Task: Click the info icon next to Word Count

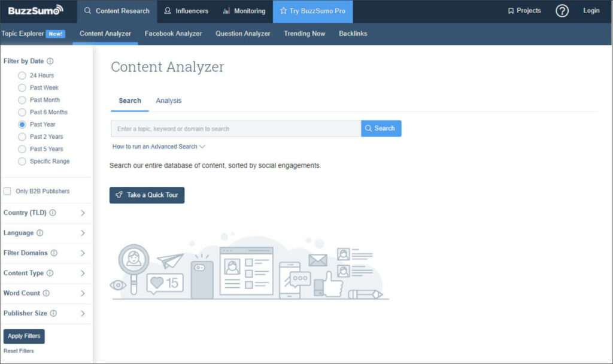Action: click(x=46, y=293)
